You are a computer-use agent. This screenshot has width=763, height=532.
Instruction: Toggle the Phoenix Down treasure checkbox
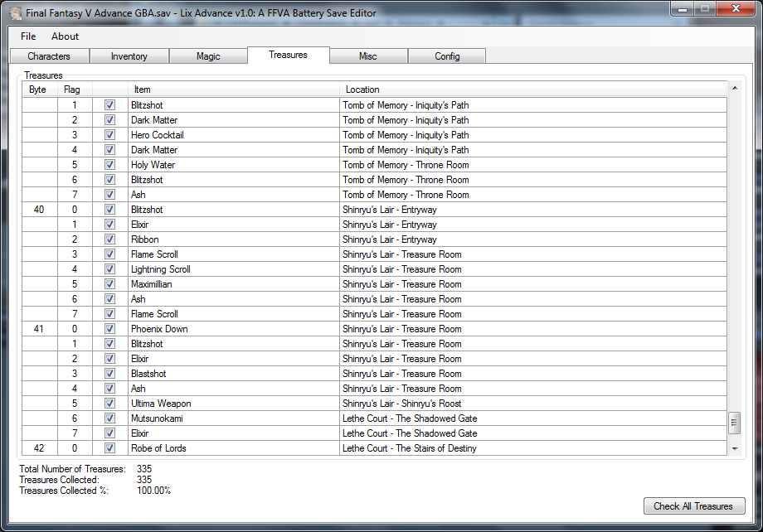click(x=110, y=329)
